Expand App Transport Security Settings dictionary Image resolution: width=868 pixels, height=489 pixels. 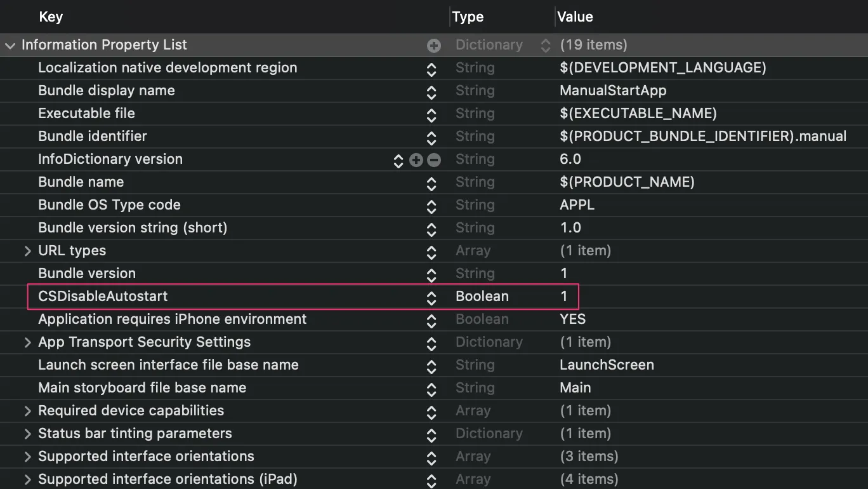(x=27, y=342)
